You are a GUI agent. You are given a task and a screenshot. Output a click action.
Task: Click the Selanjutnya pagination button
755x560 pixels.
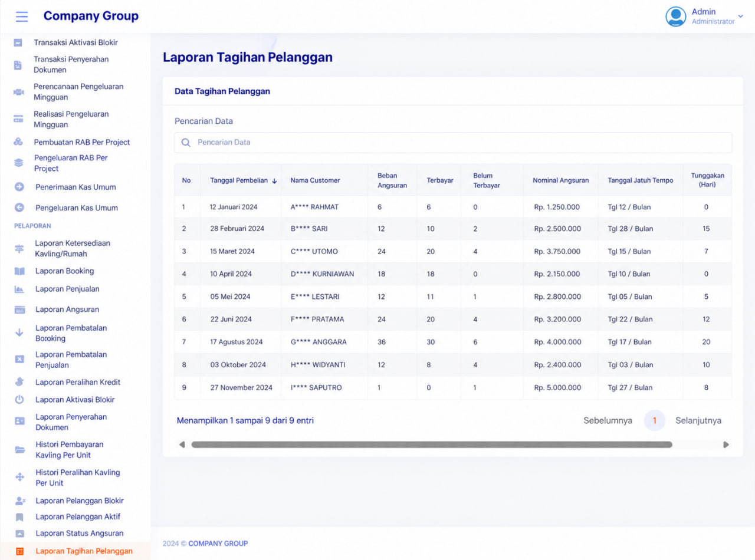[x=698, y=421]
